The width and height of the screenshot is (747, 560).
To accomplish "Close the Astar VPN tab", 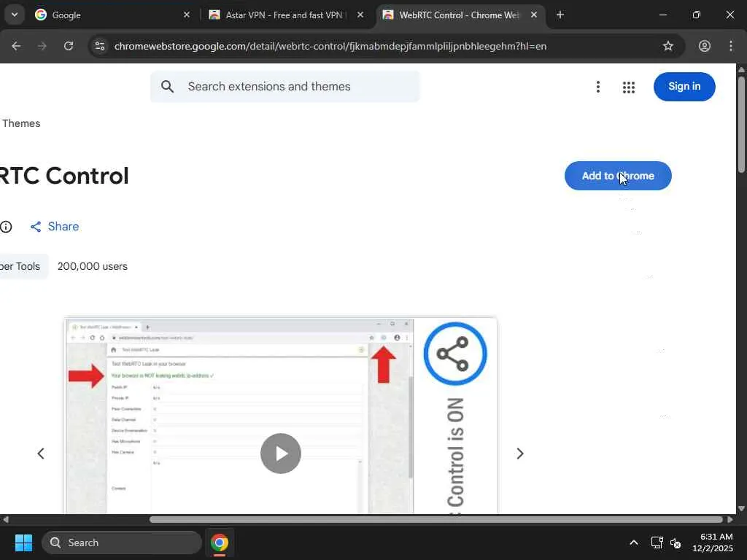I will (360, 15).
